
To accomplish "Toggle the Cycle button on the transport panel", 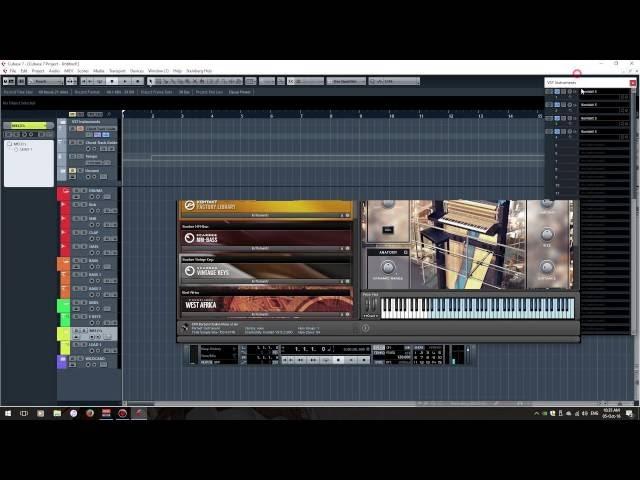I will coord(326,360).
